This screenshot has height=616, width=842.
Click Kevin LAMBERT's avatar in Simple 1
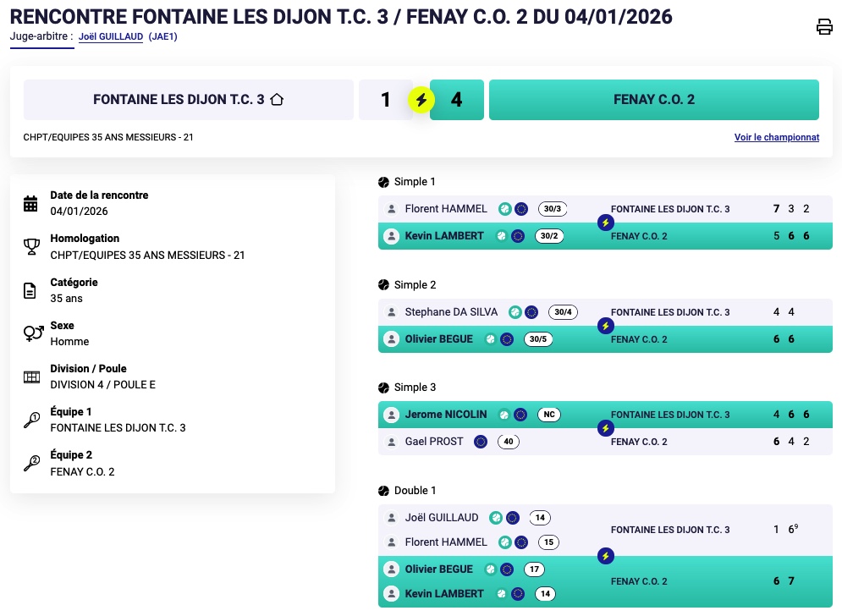(x=391, y=236)
